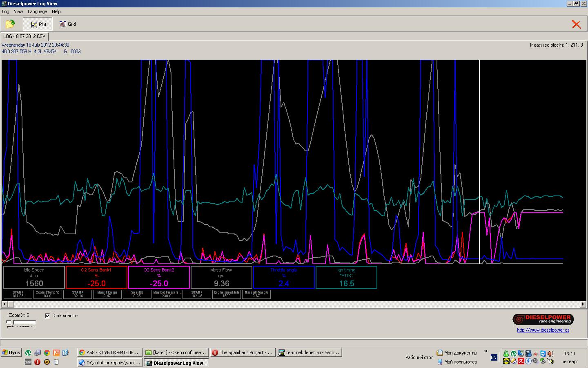588x368 pixels.
Task: Toggle the Throttle angle channel box
Action: pyautogui.click(x=284, y=277)
